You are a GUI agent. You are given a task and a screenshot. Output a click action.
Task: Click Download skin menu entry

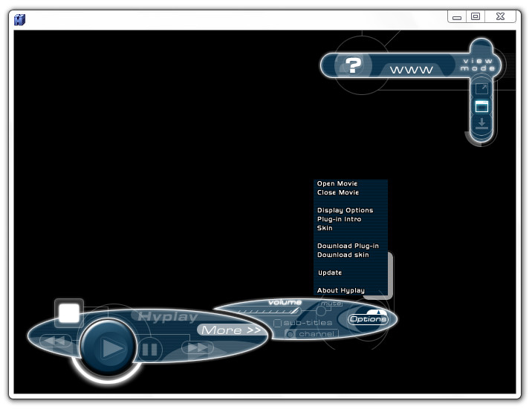click(343, 255)
